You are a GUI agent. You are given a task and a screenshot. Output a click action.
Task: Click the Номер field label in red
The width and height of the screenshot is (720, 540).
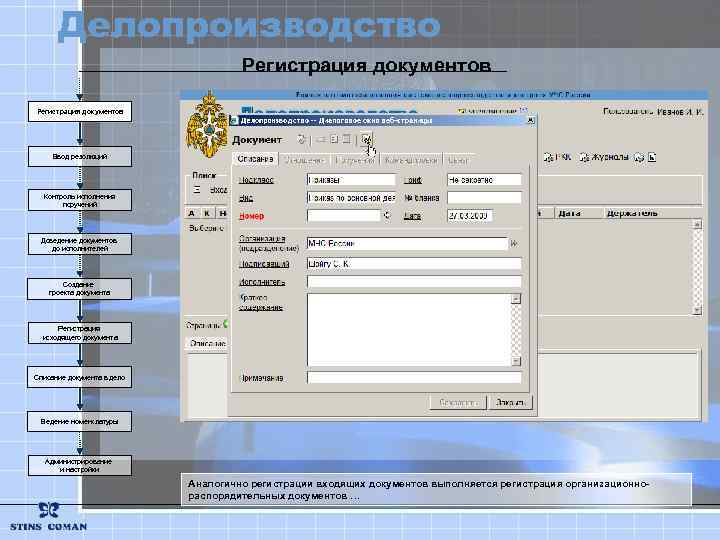coord(251,216)
